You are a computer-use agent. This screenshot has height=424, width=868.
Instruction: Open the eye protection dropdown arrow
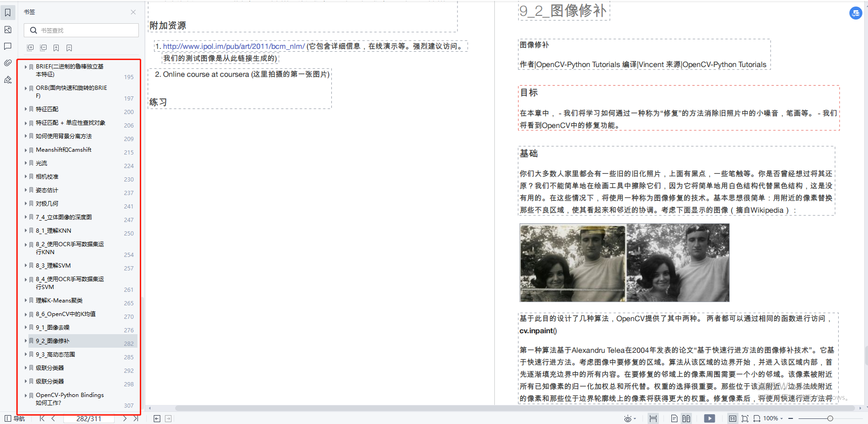point(635,419)
